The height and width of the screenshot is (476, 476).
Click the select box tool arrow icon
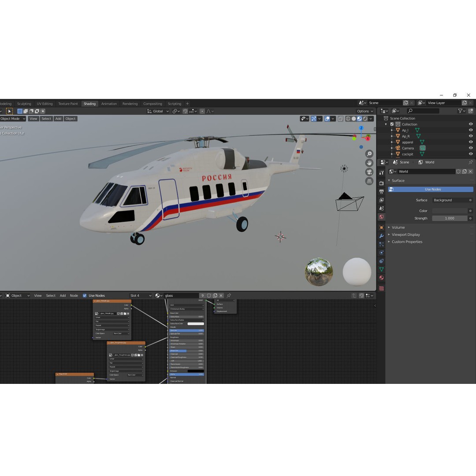pyautogui.click(x=9, y=111)
